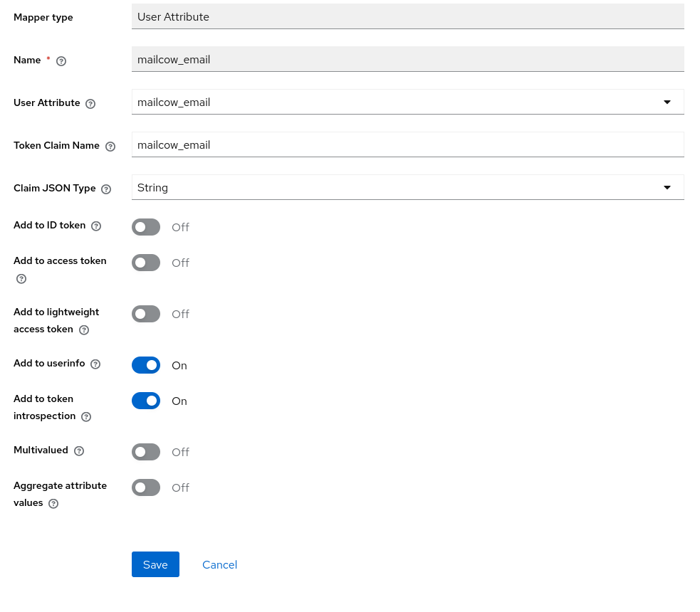Viewport: 700px width, 612px height.
Task: Click the help icon next to Name
Action: coord(61,61)
